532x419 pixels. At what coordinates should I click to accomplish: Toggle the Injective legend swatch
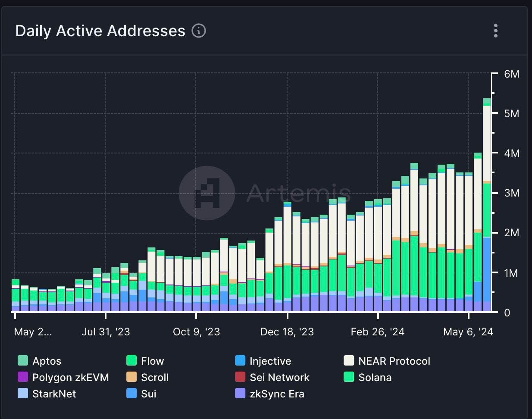[x=240, y=361]
